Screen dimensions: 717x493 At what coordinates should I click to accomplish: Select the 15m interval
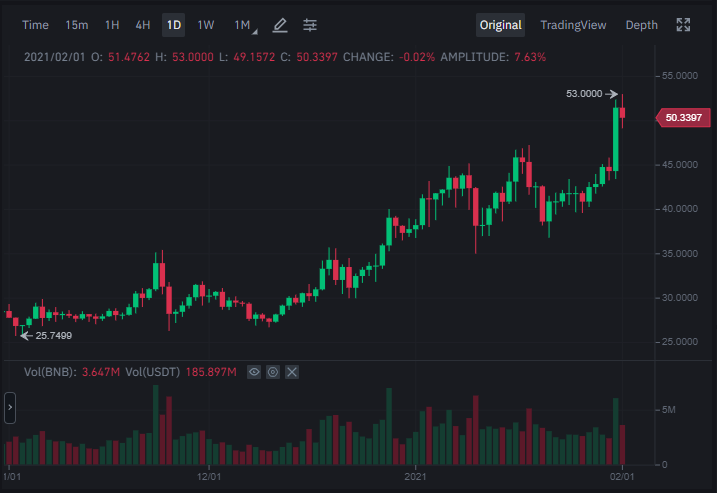tap(77, 25)
